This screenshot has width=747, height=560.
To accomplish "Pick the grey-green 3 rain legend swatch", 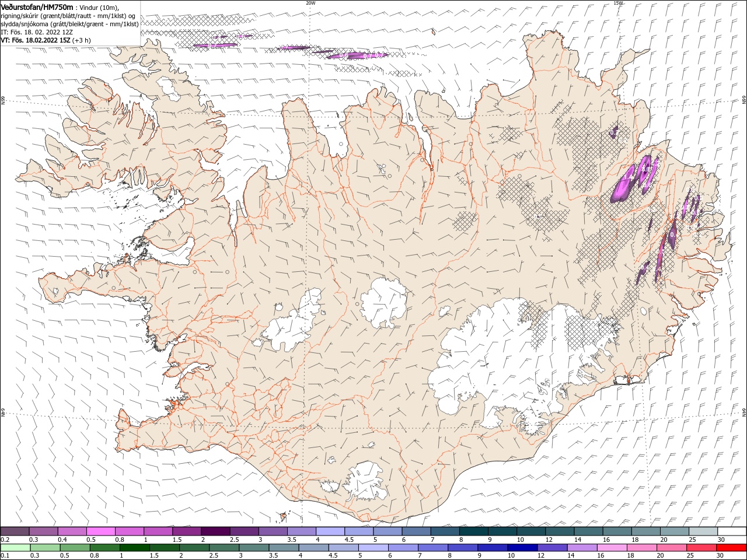I will click(254, 548).
